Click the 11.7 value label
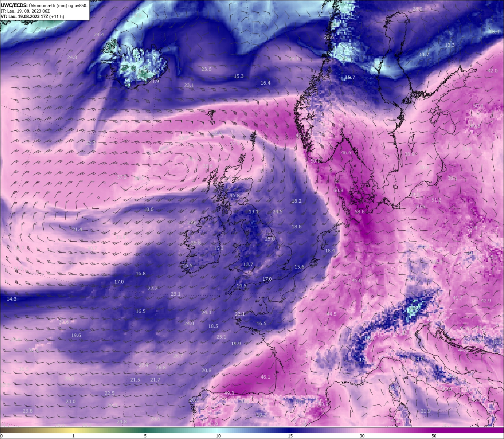 [x=424, y=55]
